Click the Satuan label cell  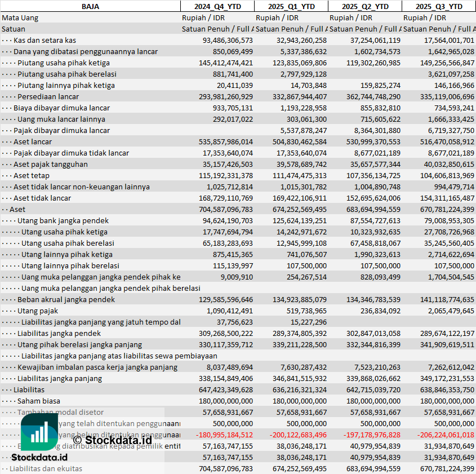(x=14, y=29)
